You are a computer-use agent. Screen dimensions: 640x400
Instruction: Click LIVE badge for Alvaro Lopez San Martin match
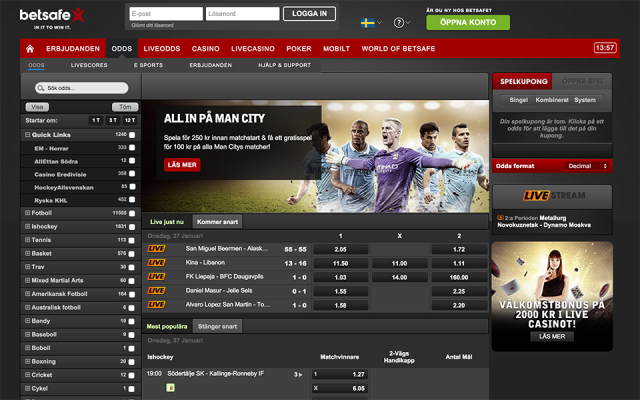click(156, 304)
